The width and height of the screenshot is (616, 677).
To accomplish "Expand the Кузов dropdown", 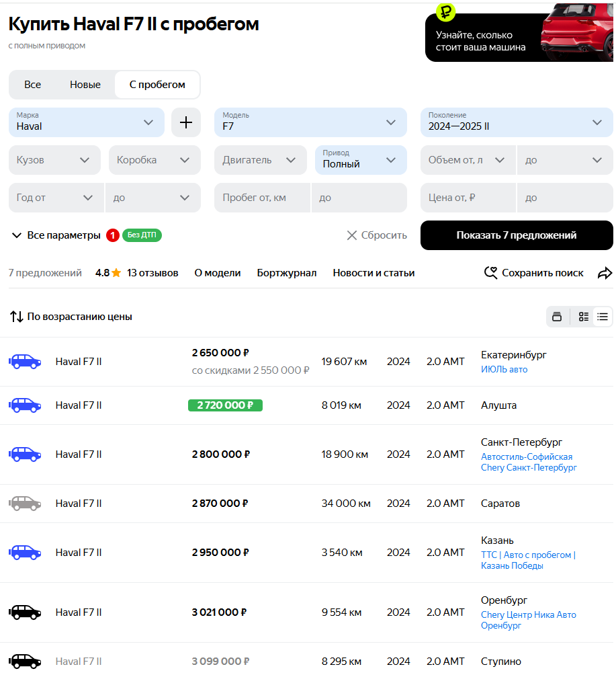I will [x=55, y=160].
